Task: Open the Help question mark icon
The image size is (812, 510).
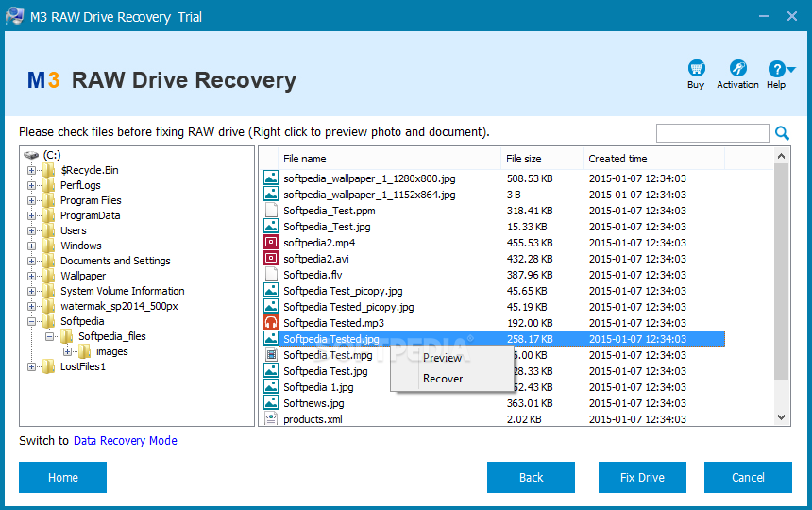Action: click(x=776, y=68)
